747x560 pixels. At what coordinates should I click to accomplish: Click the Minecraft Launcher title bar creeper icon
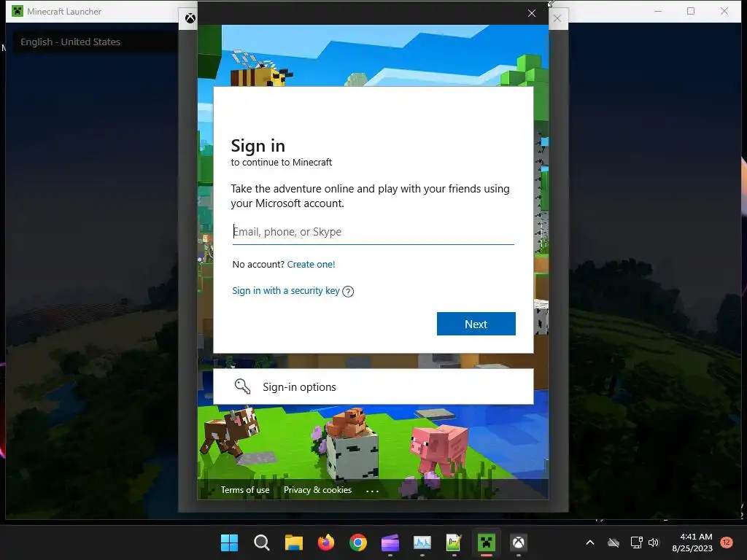(x=18, y=11)
